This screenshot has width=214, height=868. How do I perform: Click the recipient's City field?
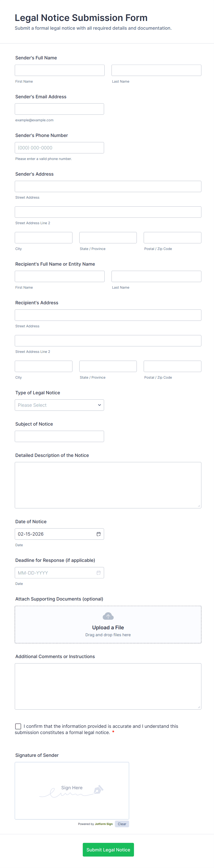point(43,366)
